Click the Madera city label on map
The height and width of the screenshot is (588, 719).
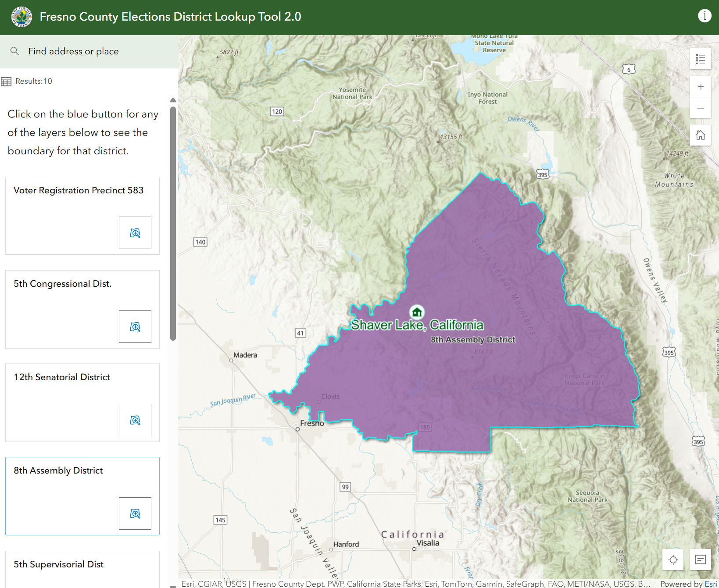[245, 355]
